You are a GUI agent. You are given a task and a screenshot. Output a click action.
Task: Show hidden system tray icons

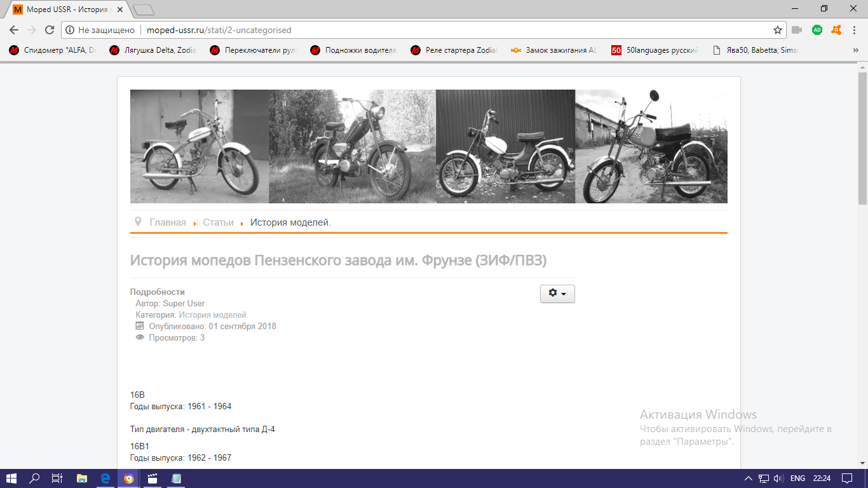tap(747, 478)
